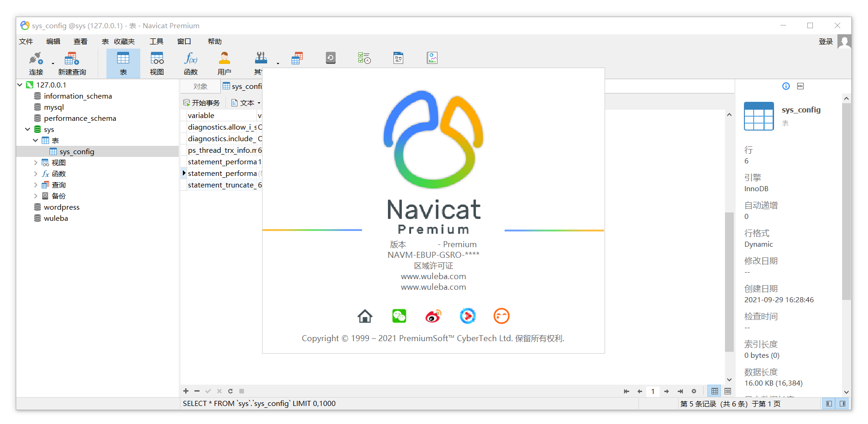Click the variable column header
The image size is (868, 424).
click(x=221, y=115)
